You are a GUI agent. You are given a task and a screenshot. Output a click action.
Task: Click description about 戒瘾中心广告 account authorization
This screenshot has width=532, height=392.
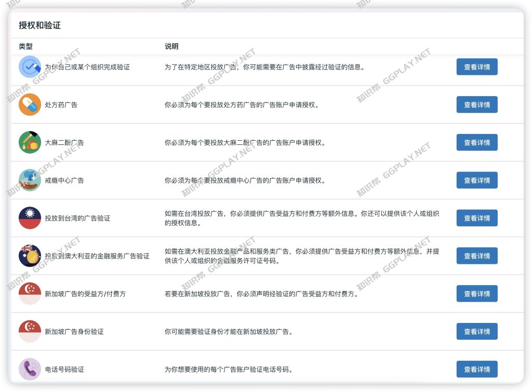click(x=245, y=180)
